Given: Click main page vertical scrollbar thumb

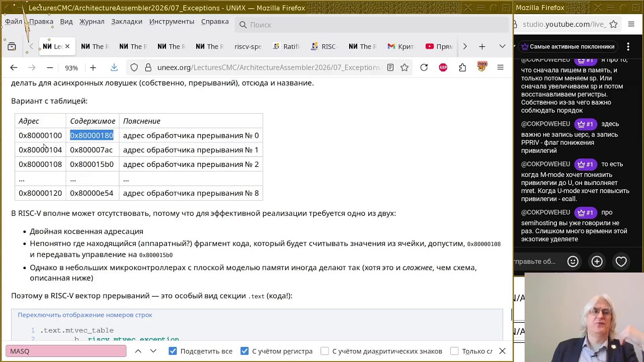Looking at the screenshot, I should click(511, 314).
